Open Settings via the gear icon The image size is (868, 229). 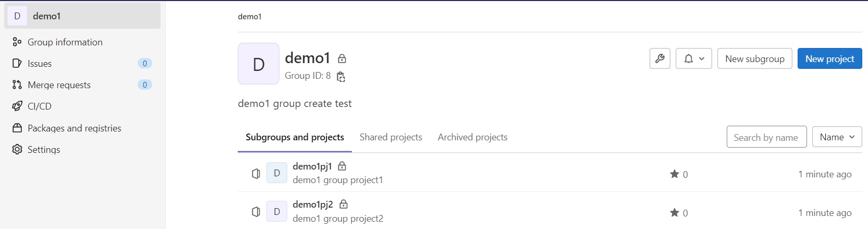tap(17, 149)
